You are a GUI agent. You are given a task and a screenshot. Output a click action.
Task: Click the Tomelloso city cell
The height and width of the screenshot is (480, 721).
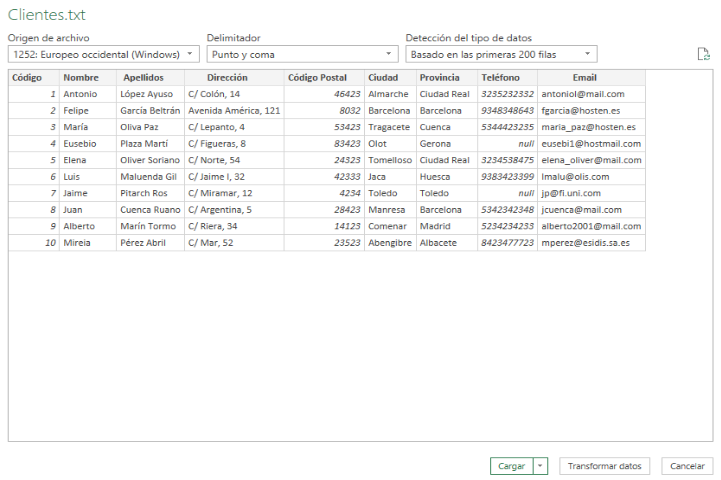(390, 160)
